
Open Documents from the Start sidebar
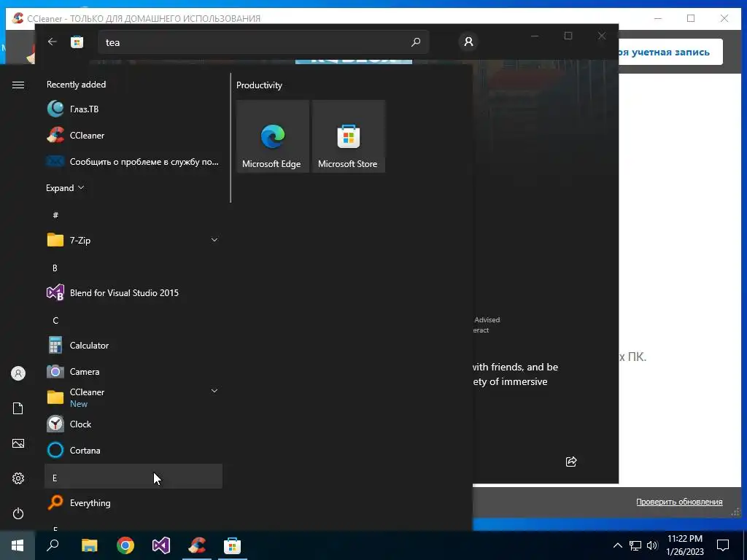[x=18, y=408]
